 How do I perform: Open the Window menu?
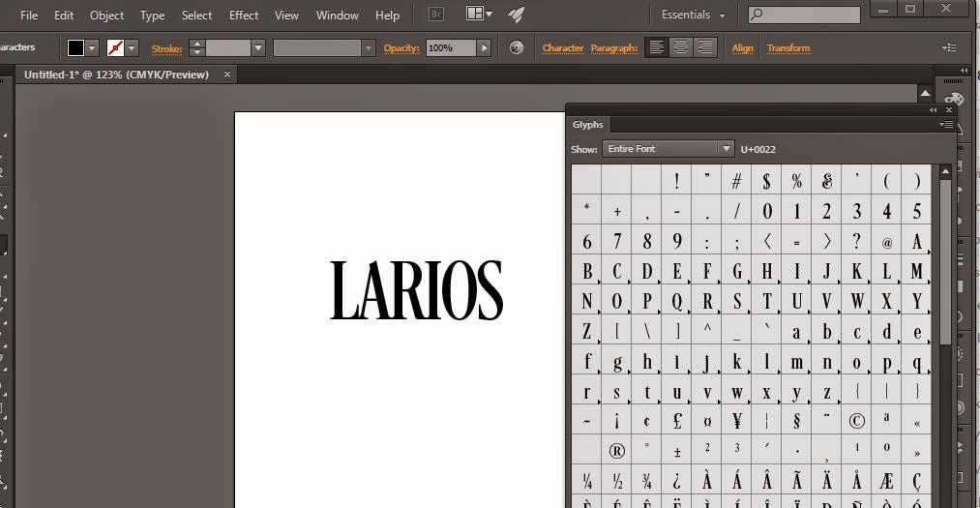(x=338, y=15)
